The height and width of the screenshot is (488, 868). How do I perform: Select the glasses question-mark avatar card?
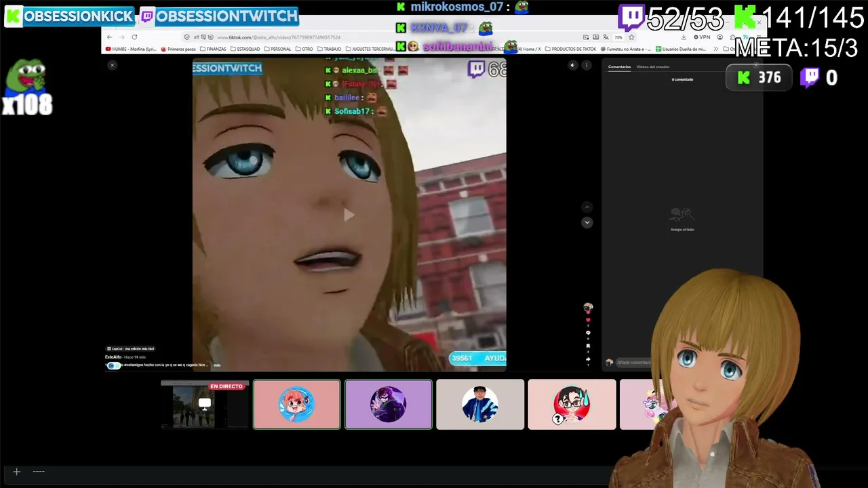pos(572,405)
